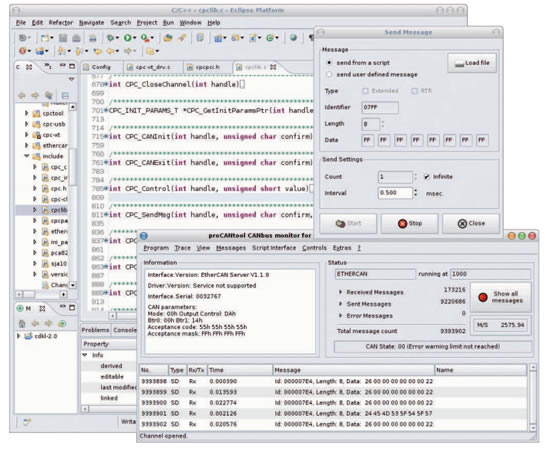Screen dimensions: 547x450
Task: Click the Build hammer icon in Eclipse toolbar
Action: [x=182, y=37]
